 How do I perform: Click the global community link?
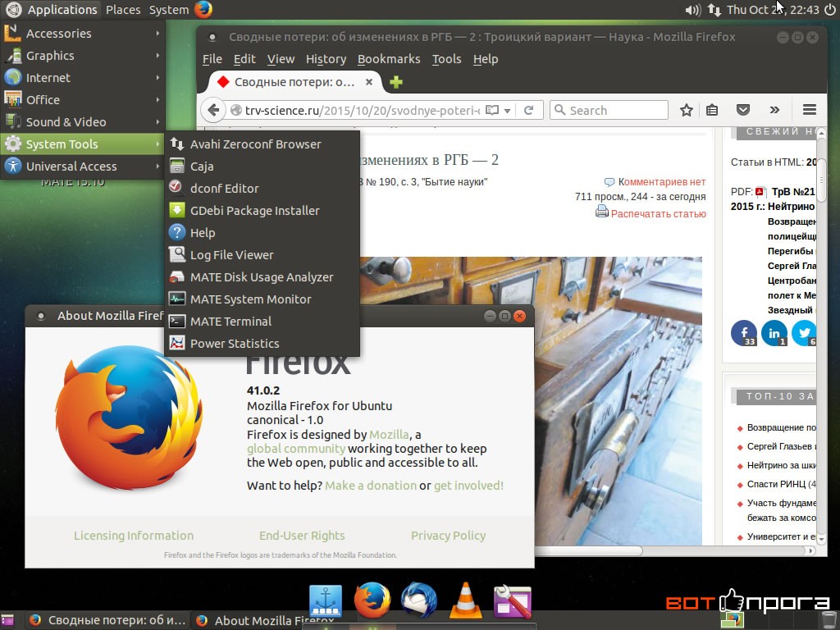[x=295, y=449]
